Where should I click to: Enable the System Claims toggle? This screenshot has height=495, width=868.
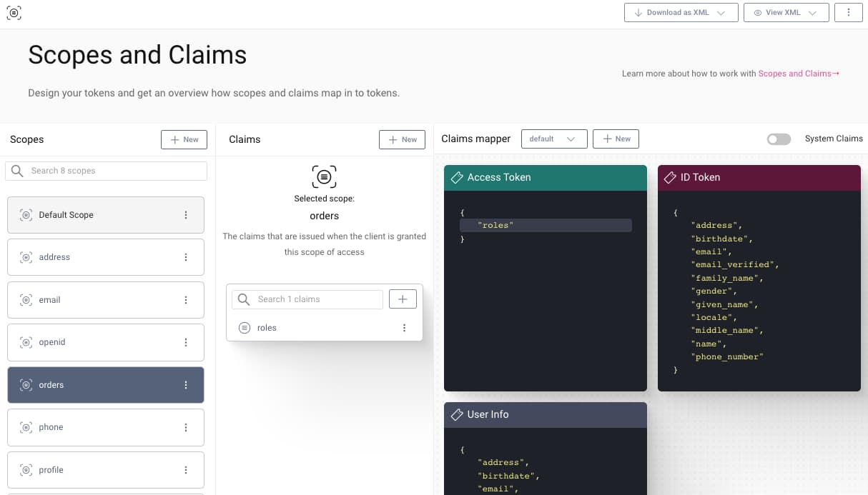pos(779,139)
